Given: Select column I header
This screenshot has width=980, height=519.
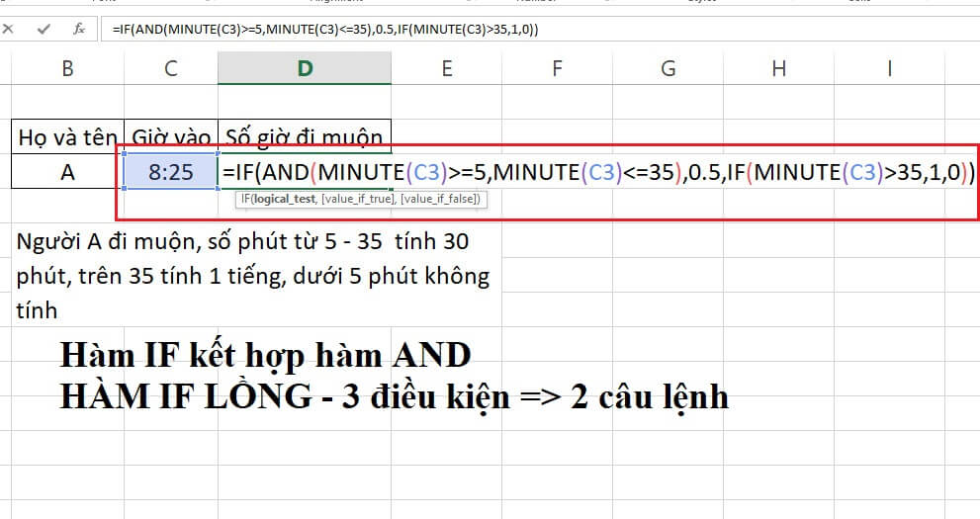Looking at the screenshot, I should point(889,68).
